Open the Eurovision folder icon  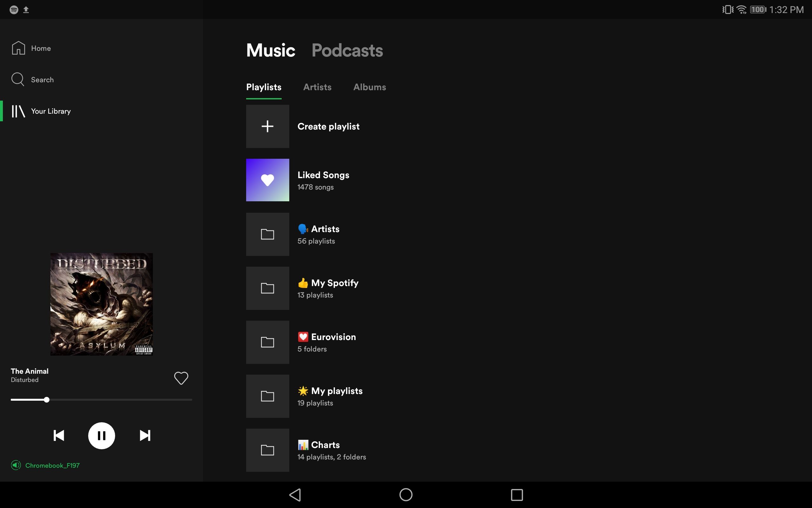click(x=267, y=342)
